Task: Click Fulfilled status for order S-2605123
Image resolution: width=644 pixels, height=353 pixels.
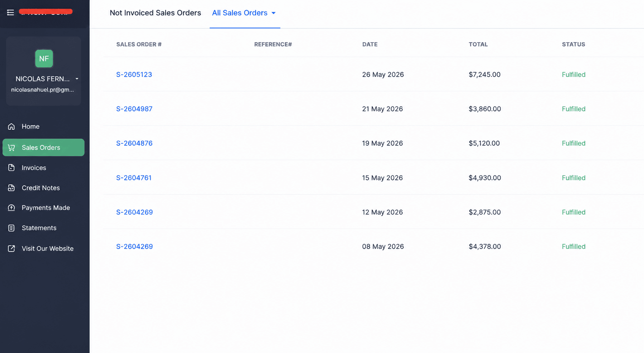Action: coord(573,75)
